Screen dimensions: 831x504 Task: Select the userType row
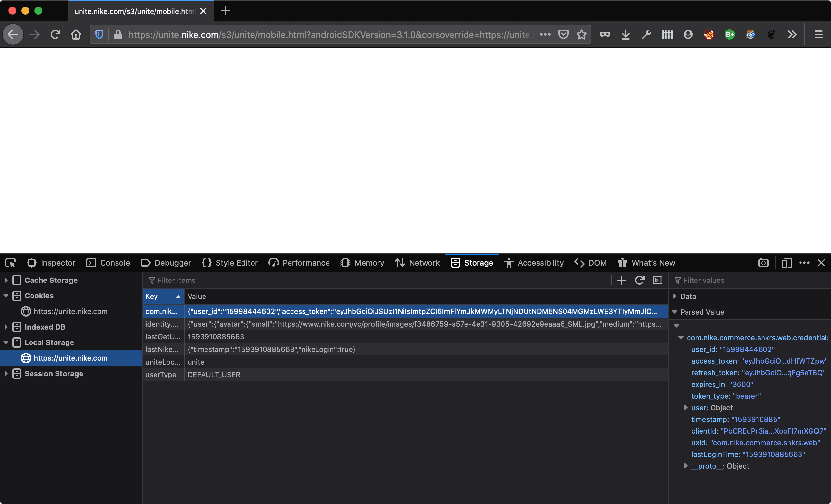(x=405, y=375)
